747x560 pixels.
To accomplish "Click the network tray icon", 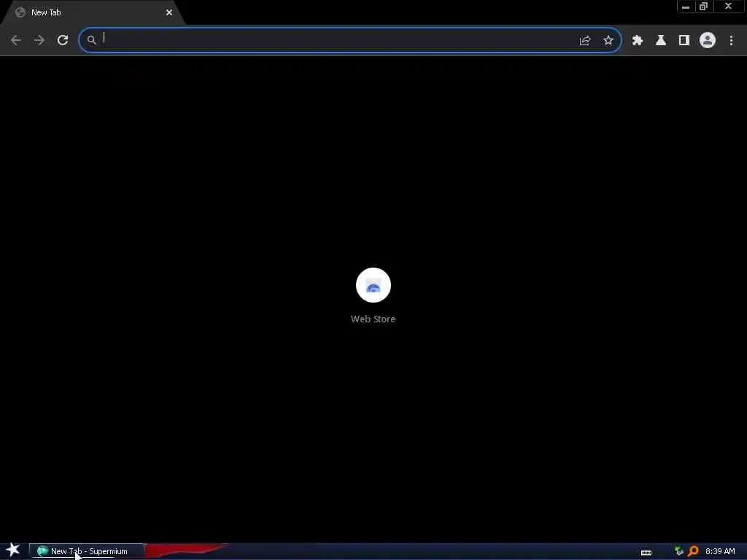I will [x=679, y=551].
